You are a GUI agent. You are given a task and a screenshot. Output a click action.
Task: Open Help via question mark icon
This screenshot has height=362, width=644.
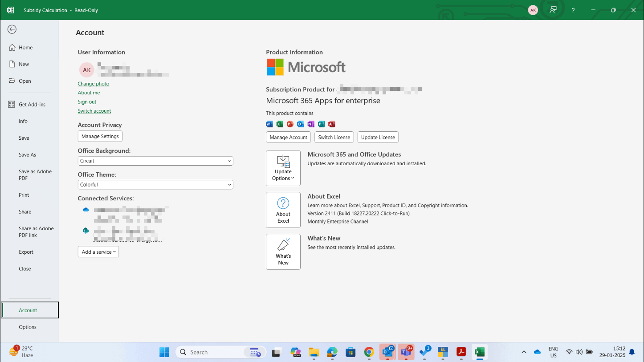point(573,10)
